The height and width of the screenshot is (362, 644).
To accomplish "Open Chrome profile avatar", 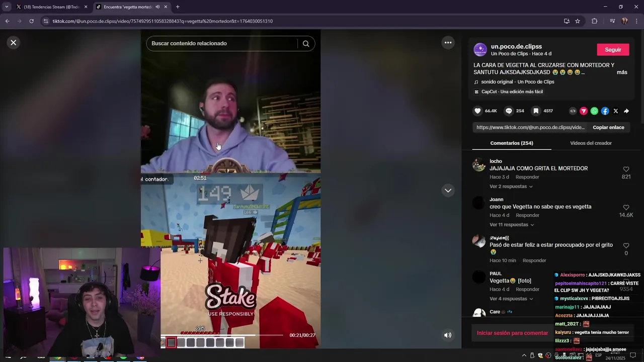I will pyautogui.click(x=624, y=21).
